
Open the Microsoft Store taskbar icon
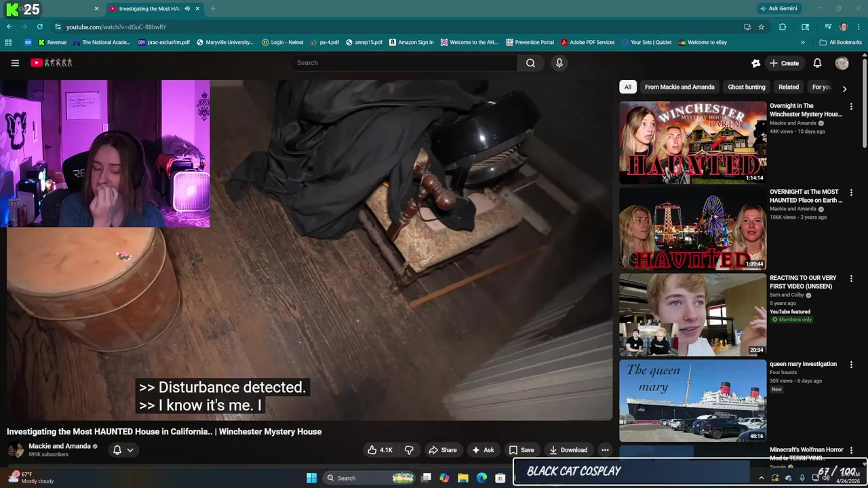tap(500, 478)
